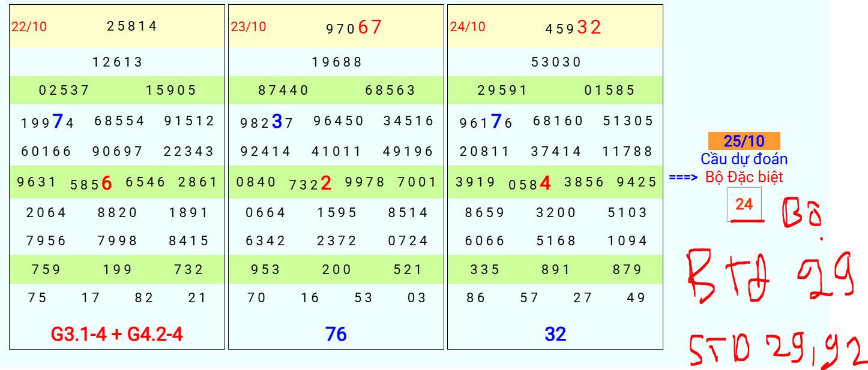Click the red Bộ Đặc biệt label

coord(744,178)
